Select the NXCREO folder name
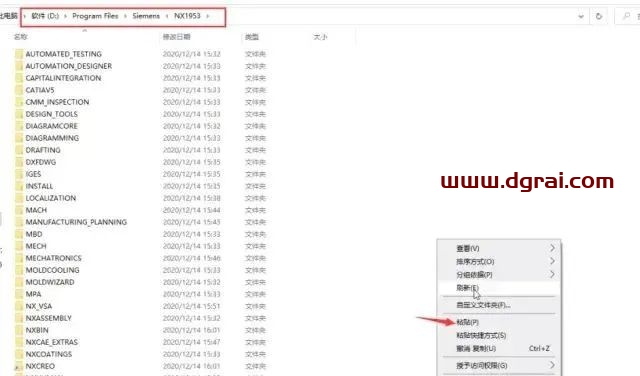 click(x=40, y=366)
